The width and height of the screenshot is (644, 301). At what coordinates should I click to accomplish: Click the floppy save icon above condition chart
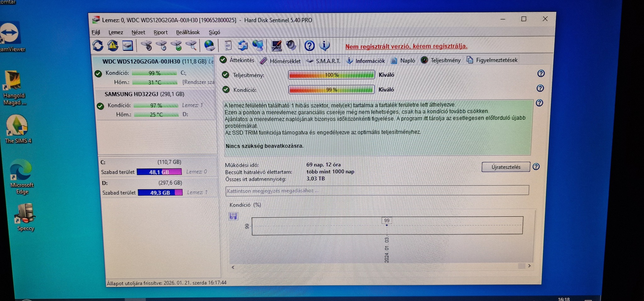(x=233, y=216)
